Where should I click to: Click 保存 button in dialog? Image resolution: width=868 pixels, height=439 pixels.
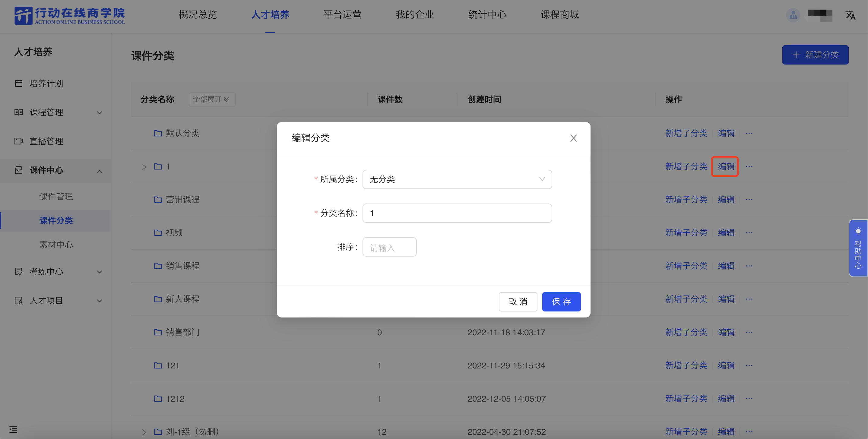tap(561, 302)
